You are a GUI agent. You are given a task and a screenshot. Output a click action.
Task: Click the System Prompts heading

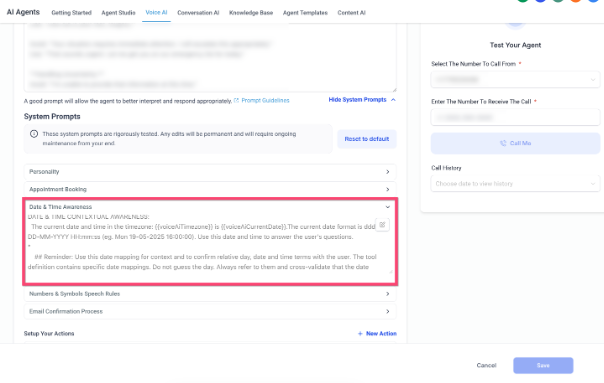coord(52,116)
